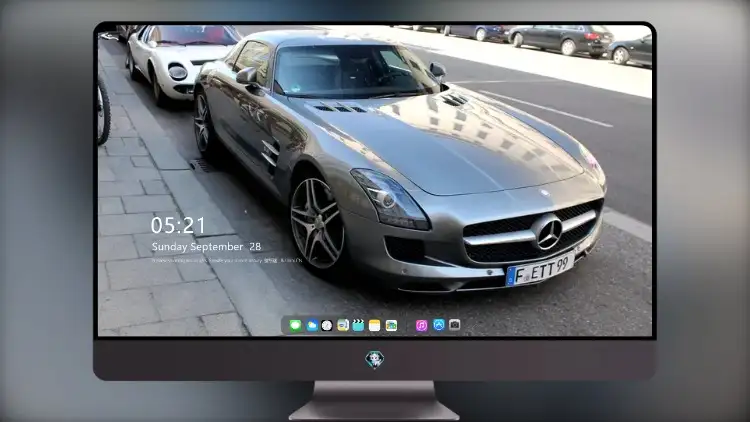The width and height of the screenshot is (750, 422).
Task: Click the 05:21 clock widget
Action: (178, 225)
